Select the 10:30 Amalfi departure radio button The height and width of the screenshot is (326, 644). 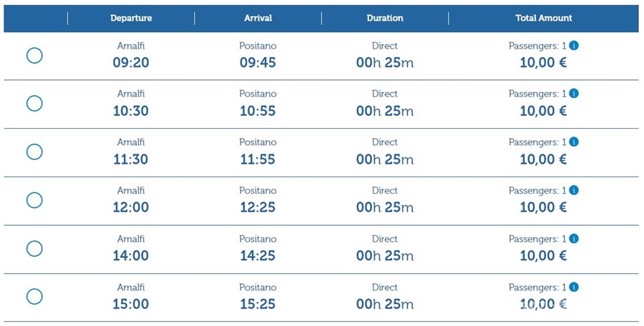click(34, 104)
